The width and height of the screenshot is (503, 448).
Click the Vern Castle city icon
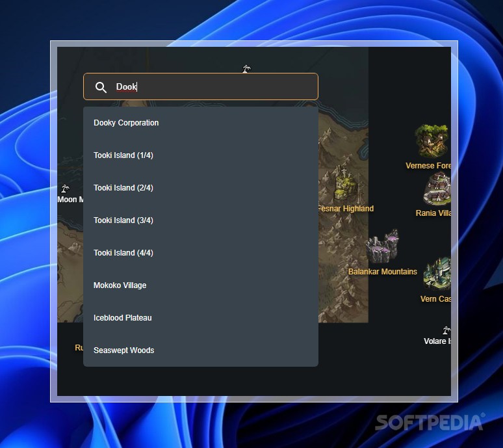pos(437,274)
